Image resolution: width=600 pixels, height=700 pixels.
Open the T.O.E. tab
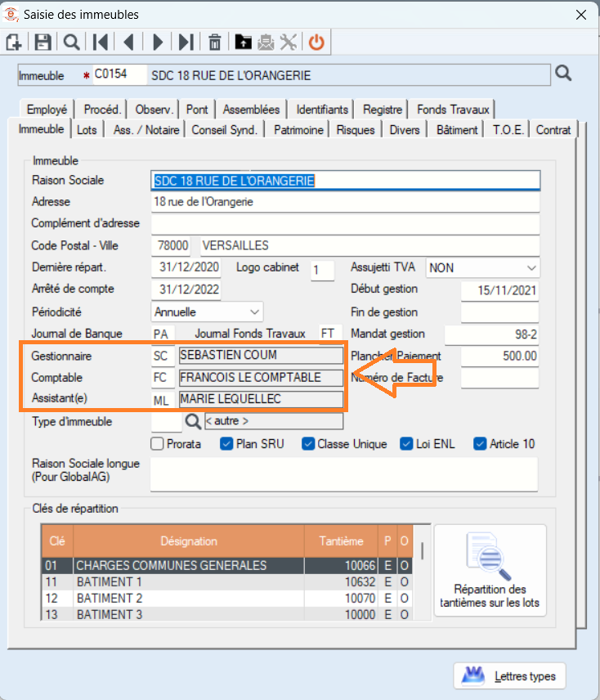point(508,130)
